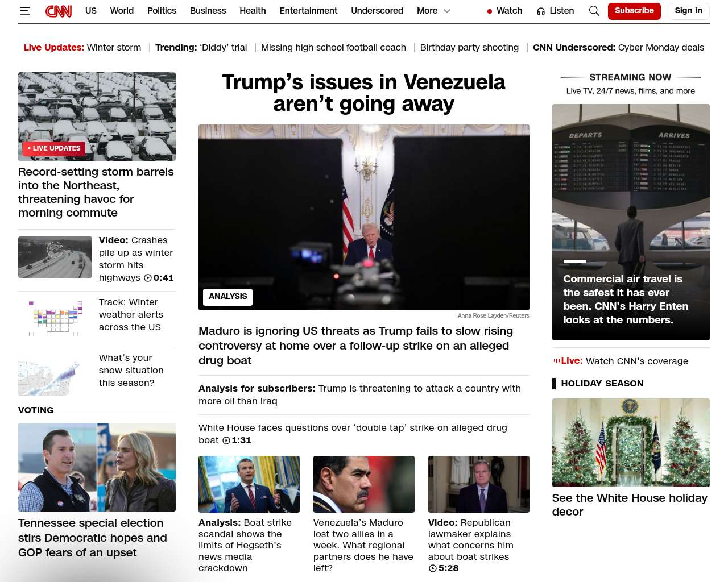Click the VOTING section heading

pyautogui.click(x=36, y=410)
